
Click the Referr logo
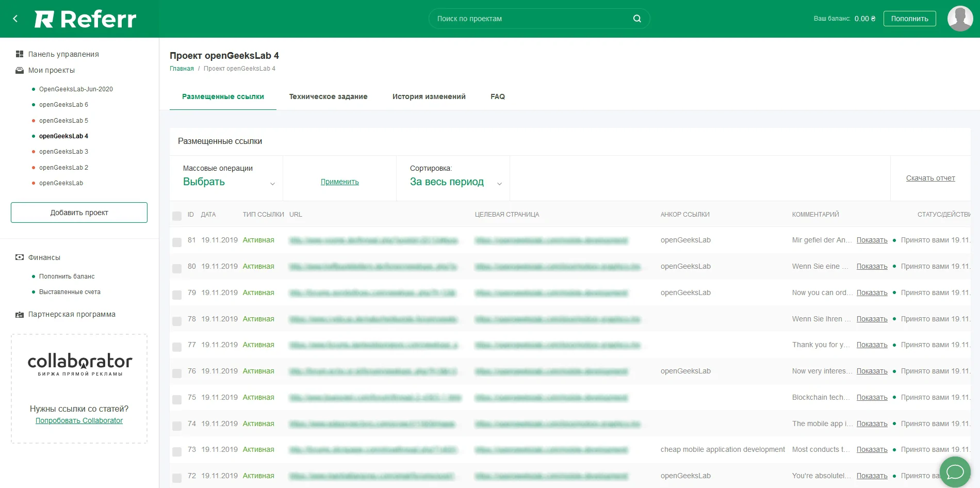coord(86,19)
